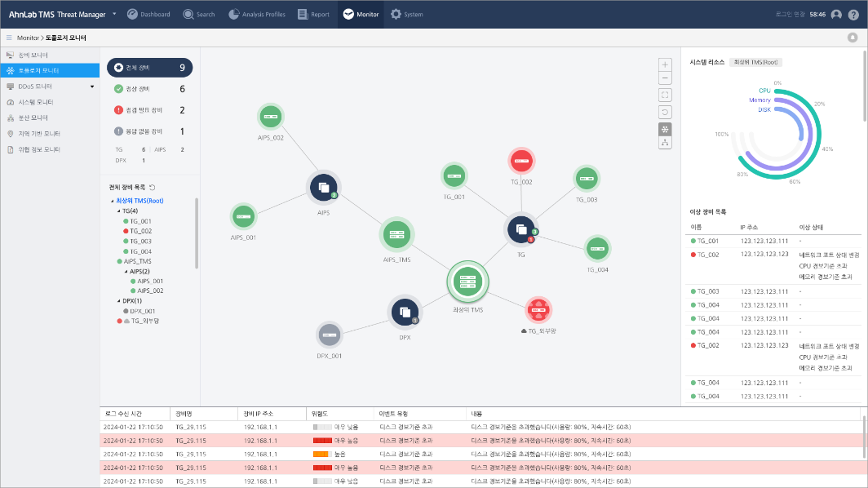Select the radial layout icon

click(665, 129)
